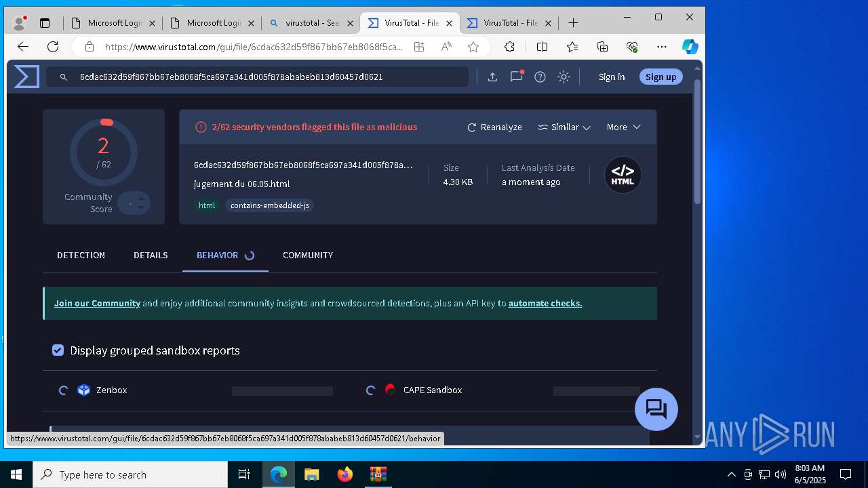Click the Read aloud icon
Image resolution: width=868 pixels, height=488 pixels.
pos(446,47)
